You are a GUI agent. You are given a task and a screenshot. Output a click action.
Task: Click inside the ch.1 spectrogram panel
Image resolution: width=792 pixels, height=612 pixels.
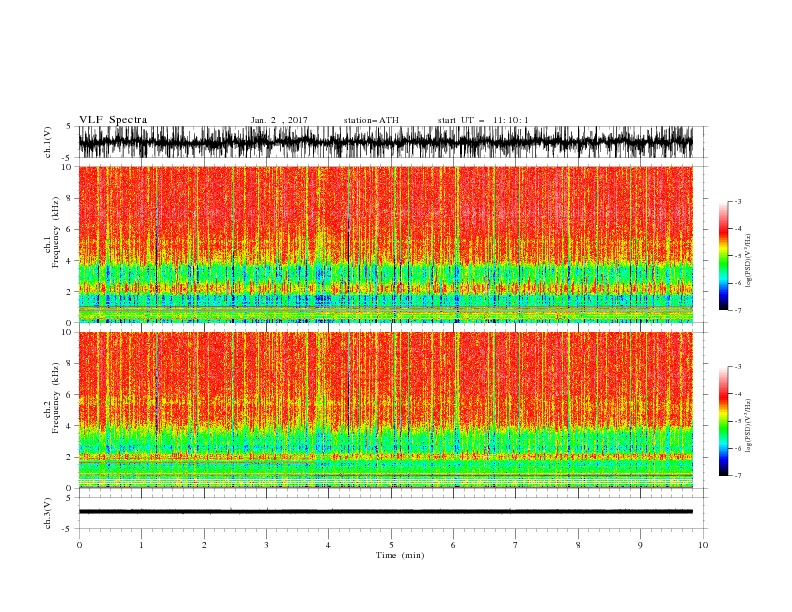tap(385, 244)
